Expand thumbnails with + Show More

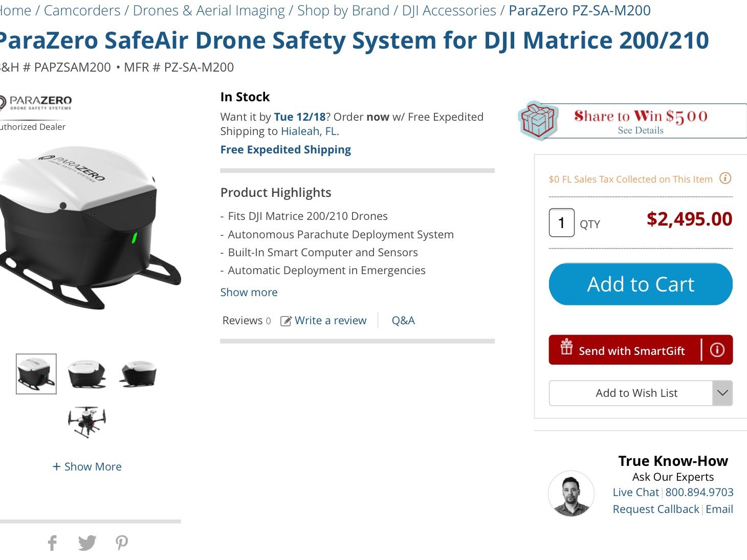87,466
